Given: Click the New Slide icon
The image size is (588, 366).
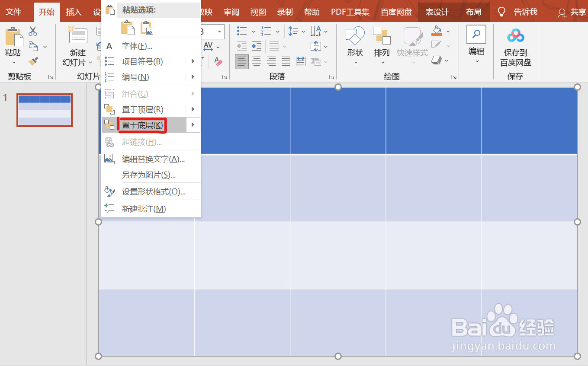Looking at the screenshot, I should coord(77,35).
